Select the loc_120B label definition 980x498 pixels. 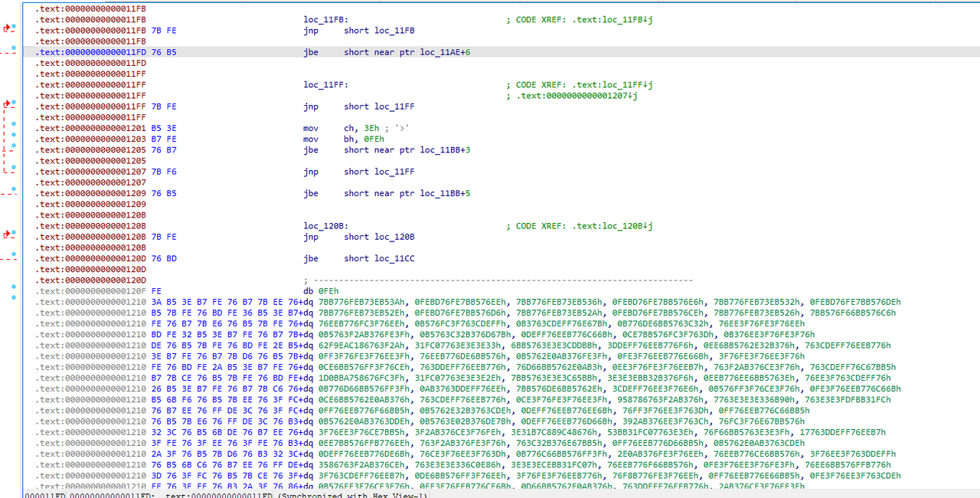pos(326,226)
